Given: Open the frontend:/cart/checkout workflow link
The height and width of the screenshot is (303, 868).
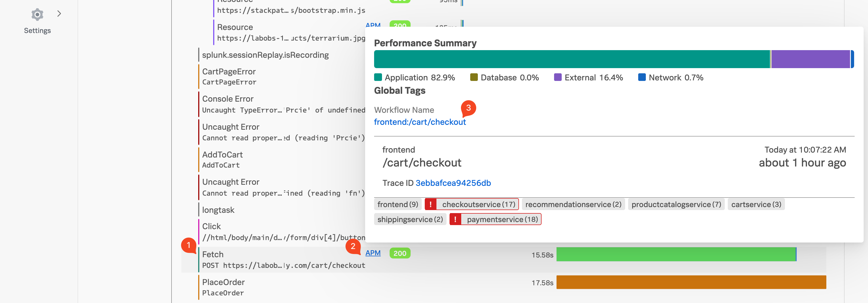Looking at the screenshot, I should [x=420, y=122].
